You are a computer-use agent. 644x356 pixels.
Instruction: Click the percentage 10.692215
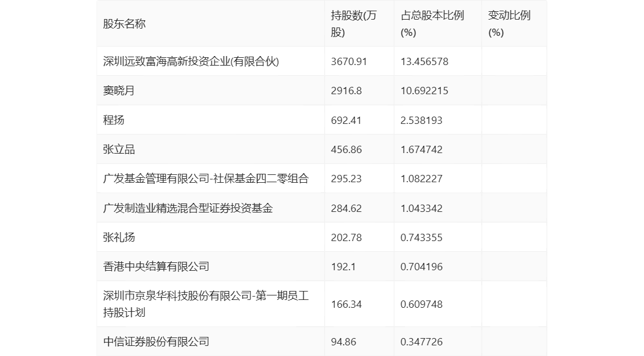click(x=424, y=91)
